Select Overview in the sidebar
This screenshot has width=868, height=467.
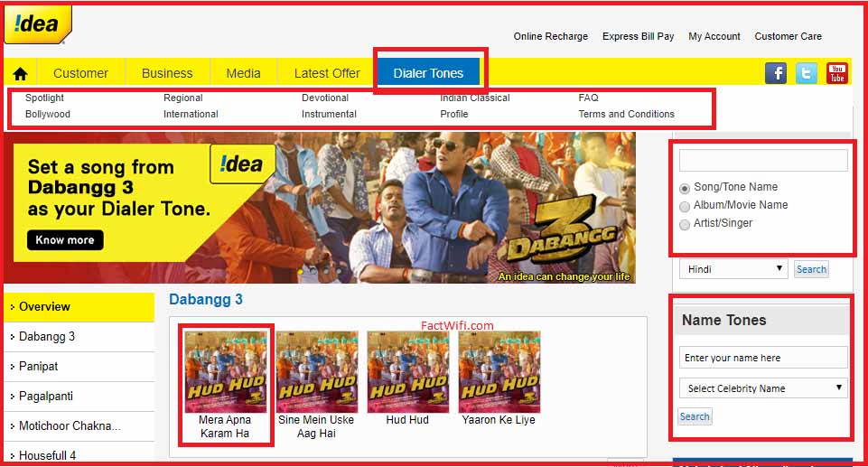(79, 306)
